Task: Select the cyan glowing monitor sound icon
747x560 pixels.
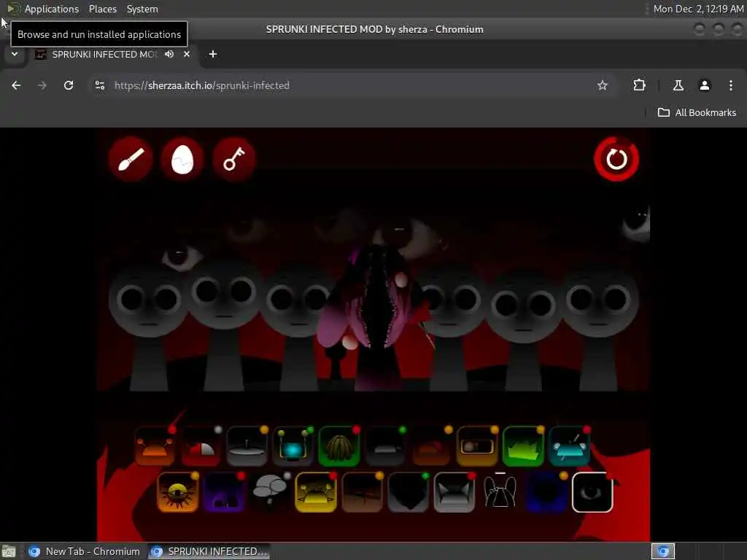Action: [x=293, y=446]
